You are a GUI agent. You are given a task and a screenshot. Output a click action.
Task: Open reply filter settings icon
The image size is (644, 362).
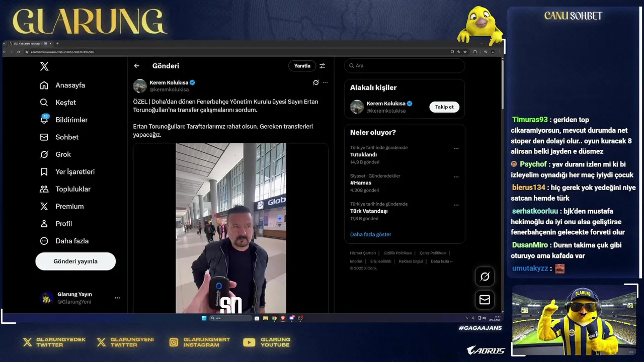click(323, 66)
